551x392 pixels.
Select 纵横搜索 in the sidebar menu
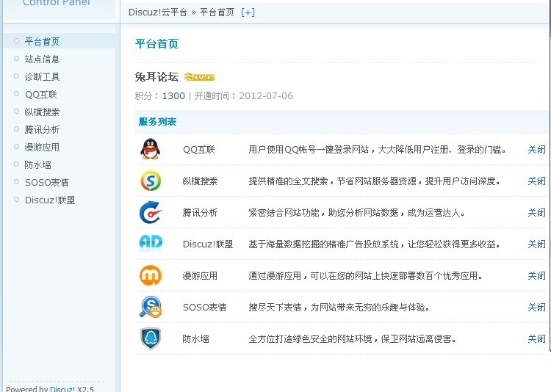point(42,112)
